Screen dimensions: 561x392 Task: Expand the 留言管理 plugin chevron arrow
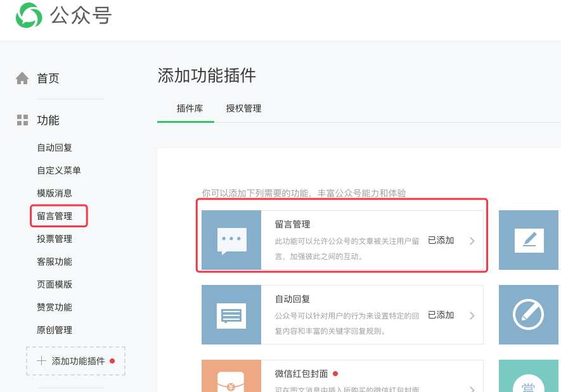[472, 241]
